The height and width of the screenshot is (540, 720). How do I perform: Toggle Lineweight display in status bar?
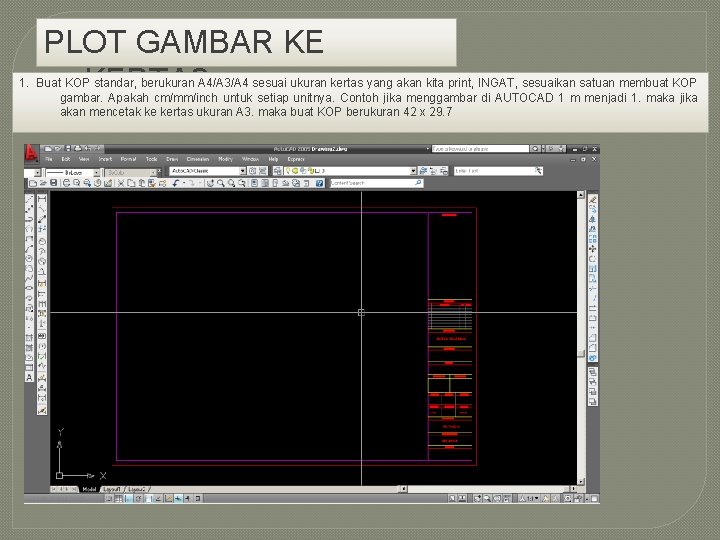point(187,499)
